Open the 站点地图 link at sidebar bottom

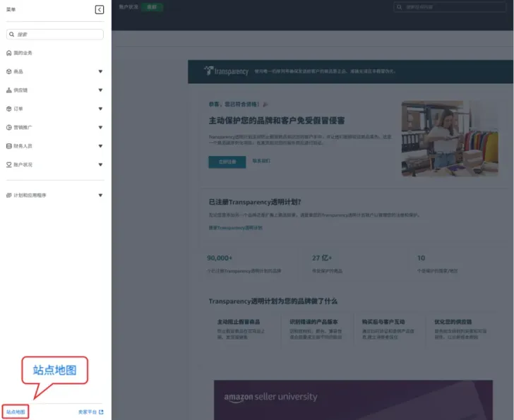point(16,412)
